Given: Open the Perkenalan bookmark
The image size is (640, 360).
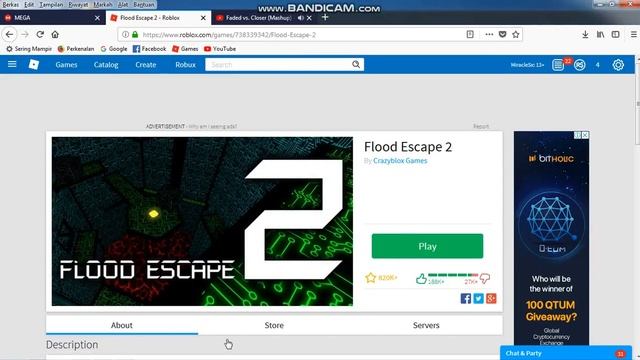Looking at the screenshot, I should point(76,49).
